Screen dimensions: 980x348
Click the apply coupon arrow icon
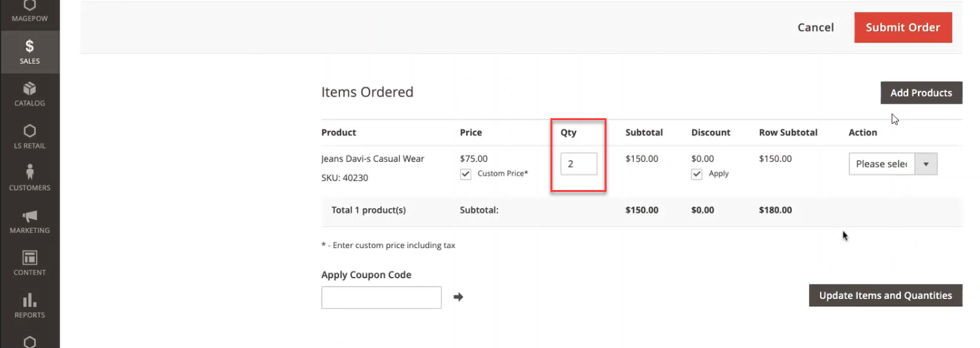(x=458, y=297)
